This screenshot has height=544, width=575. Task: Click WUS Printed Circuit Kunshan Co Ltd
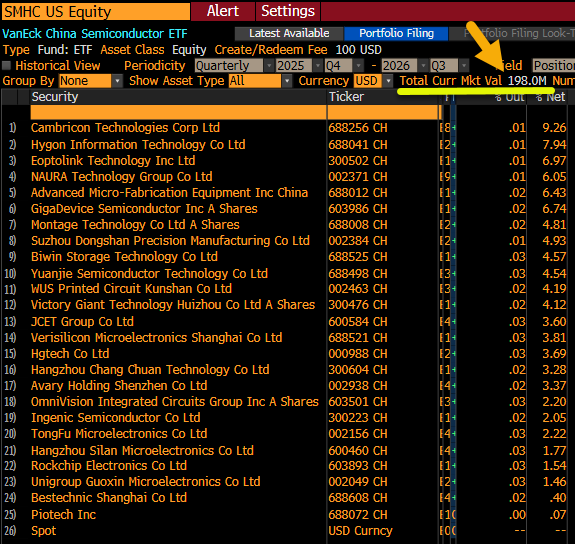point(131,289)
